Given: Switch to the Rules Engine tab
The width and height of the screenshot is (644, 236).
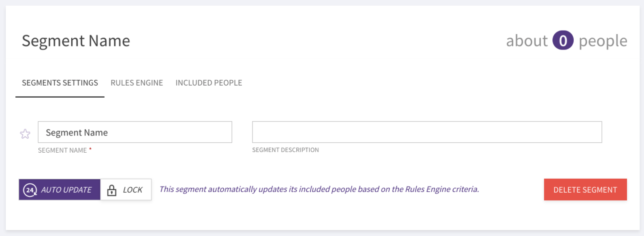Looking at the screenshot, I should point(137,83).
